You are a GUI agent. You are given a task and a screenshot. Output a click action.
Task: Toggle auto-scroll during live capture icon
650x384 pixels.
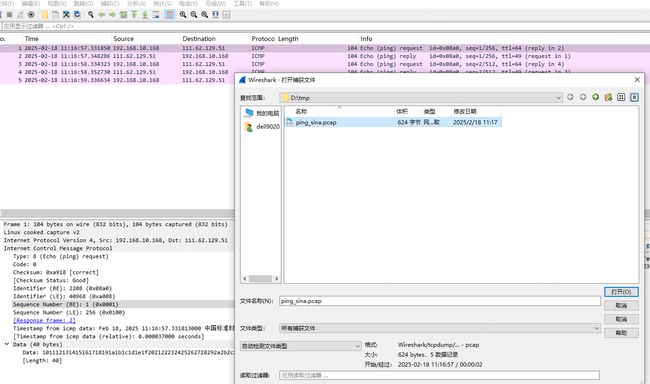(156, 15)
